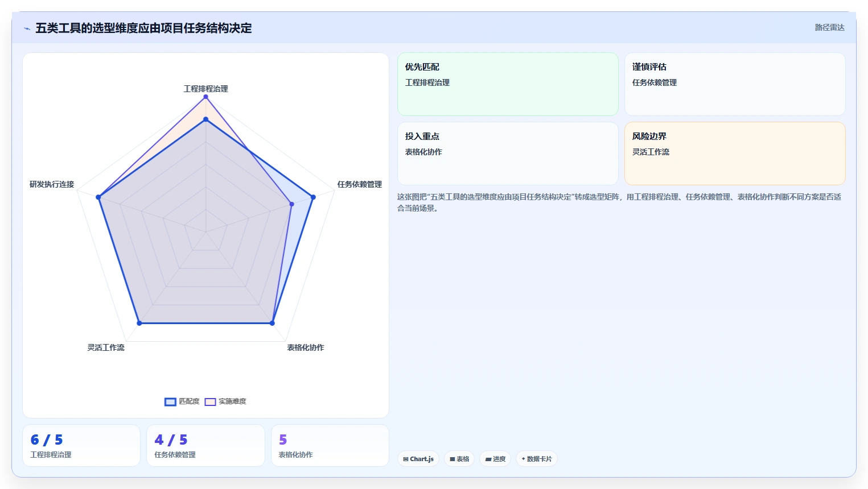
Task: Toggle the 匹配度 legend item
Action: click(182, 401)
